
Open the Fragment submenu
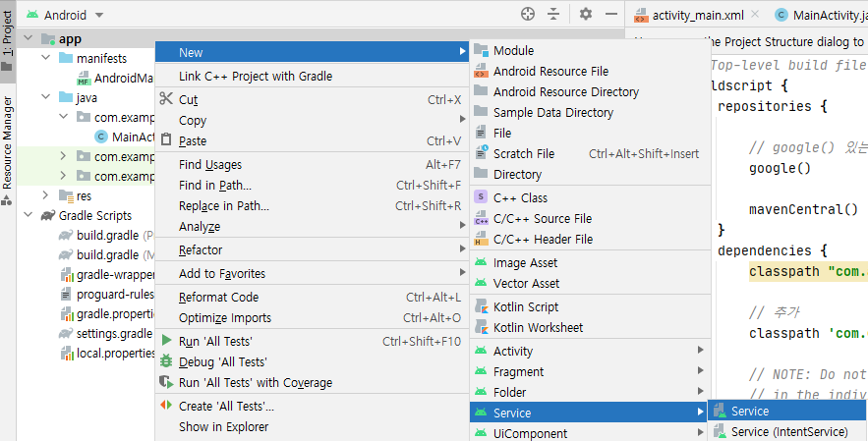589,371
